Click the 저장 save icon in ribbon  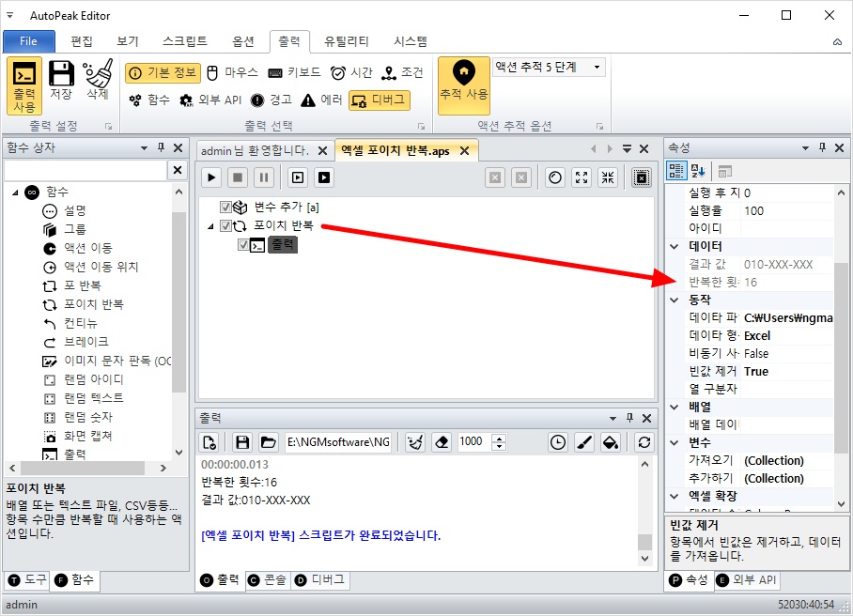point(61,81)
